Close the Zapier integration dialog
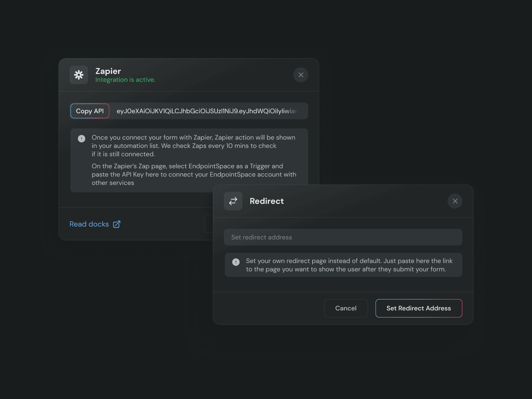Screen dimensions: 532x399 [301, 75]
